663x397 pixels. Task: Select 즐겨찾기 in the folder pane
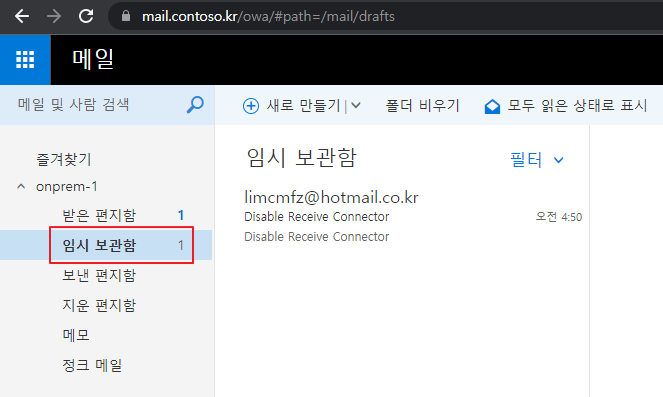pyautogui.click(x=63, y=159)
